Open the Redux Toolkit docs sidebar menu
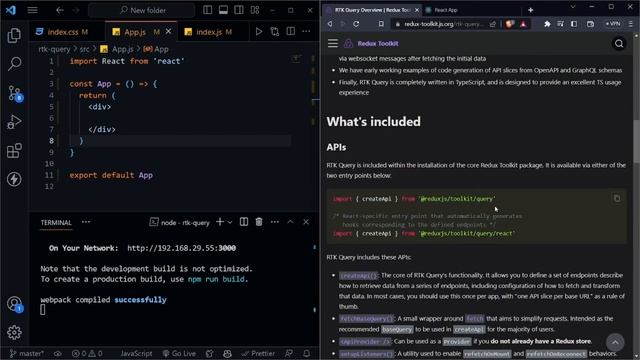This screenshot has height=360, width=640. [333, 43]
